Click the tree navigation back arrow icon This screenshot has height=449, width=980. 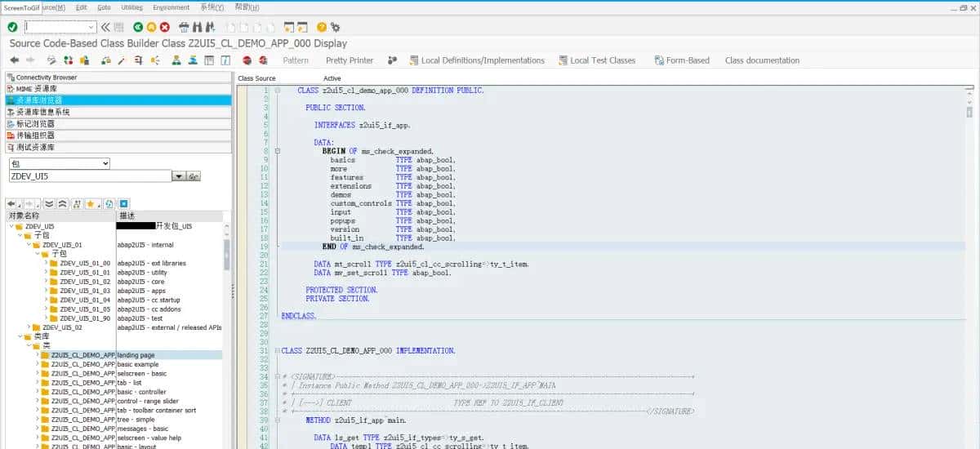click(x=12, y=203)
